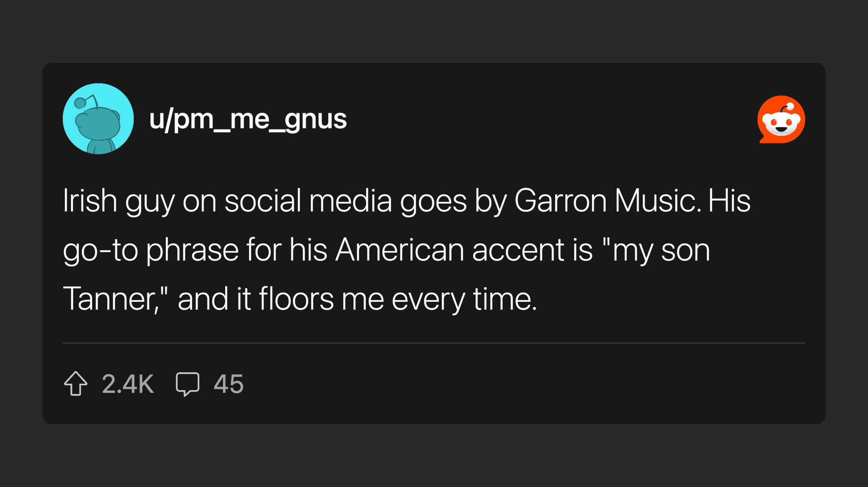The height and width of the screenshot is (487, 868).
Task: Open the teal Snoo user avatar
Action: coord(98,119)
